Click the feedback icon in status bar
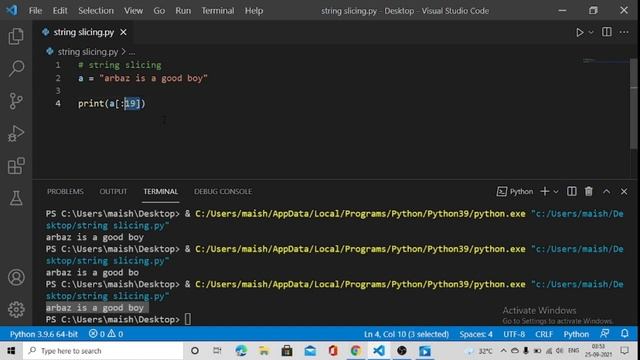Image resolution: width=640 pixels, height=360 pixels. pyautogui.click(x=605, y=333)
